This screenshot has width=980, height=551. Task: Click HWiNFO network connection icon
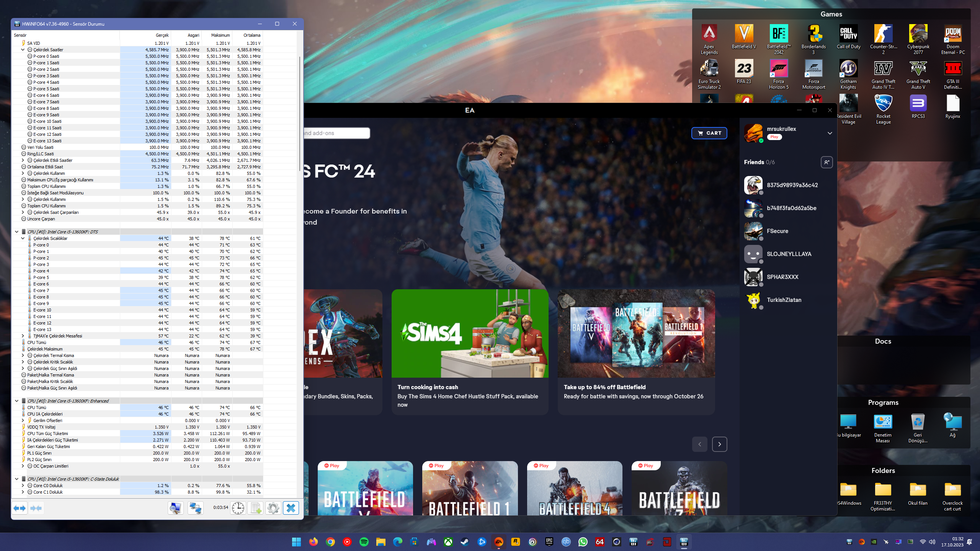pyautogui.click(x=195, y=508)
